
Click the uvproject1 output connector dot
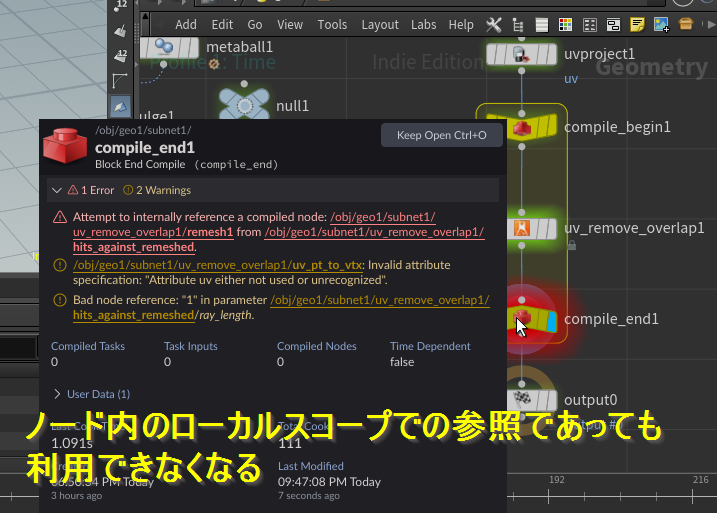(x=522, y=71)
